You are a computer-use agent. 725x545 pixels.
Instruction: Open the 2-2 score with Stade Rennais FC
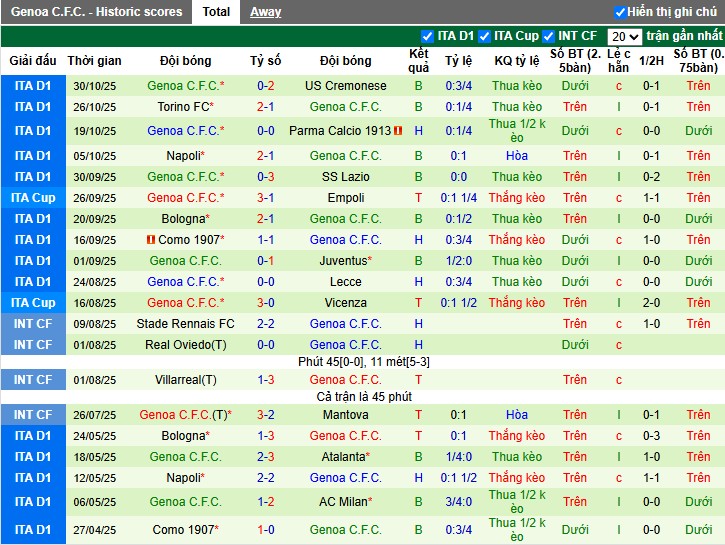[265, 324]
